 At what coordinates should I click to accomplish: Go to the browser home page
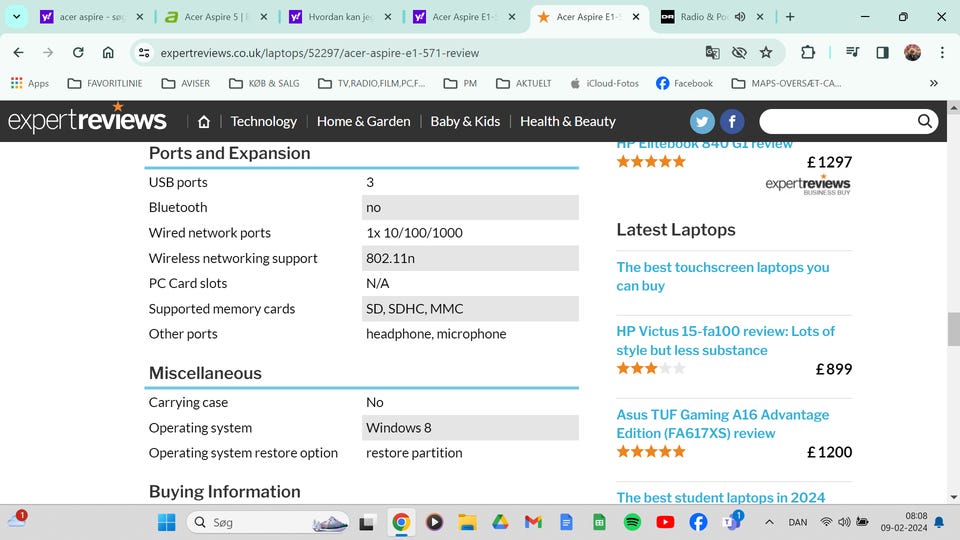tap(108, 53)
